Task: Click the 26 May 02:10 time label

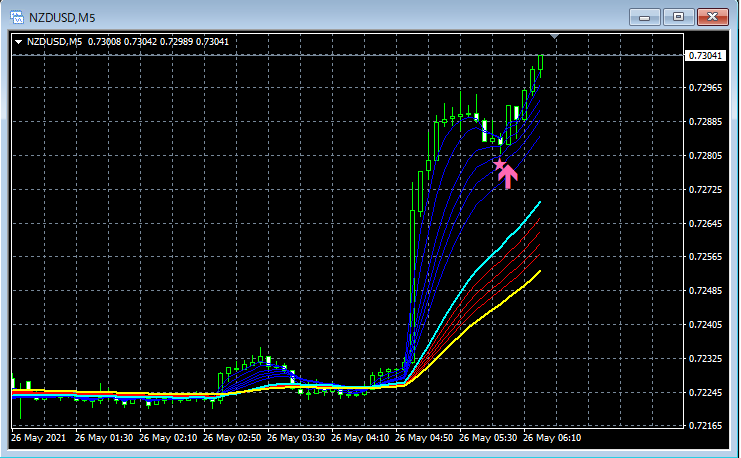Action: 168,438
